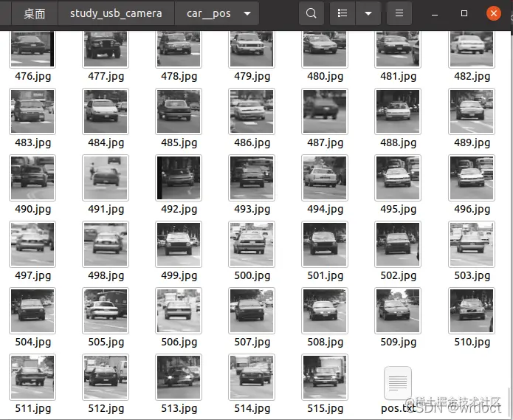
Task: Select blurry car image 487.jpg
Action: click(325, 111)
